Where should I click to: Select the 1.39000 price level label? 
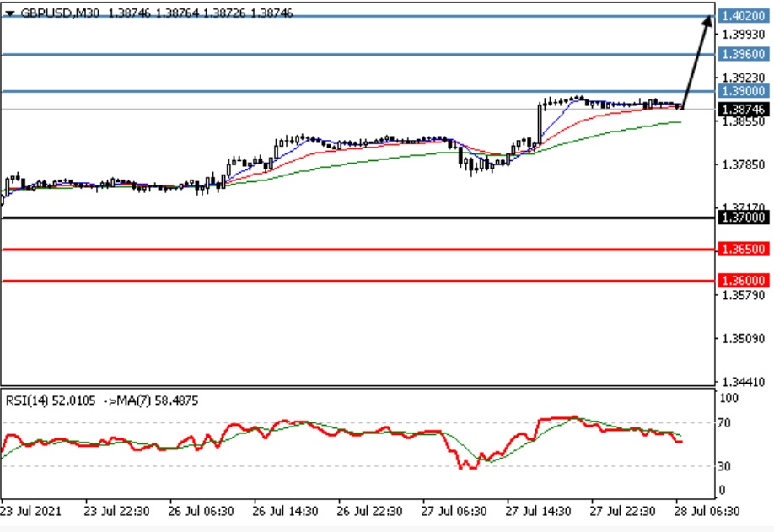pos(744,91)
